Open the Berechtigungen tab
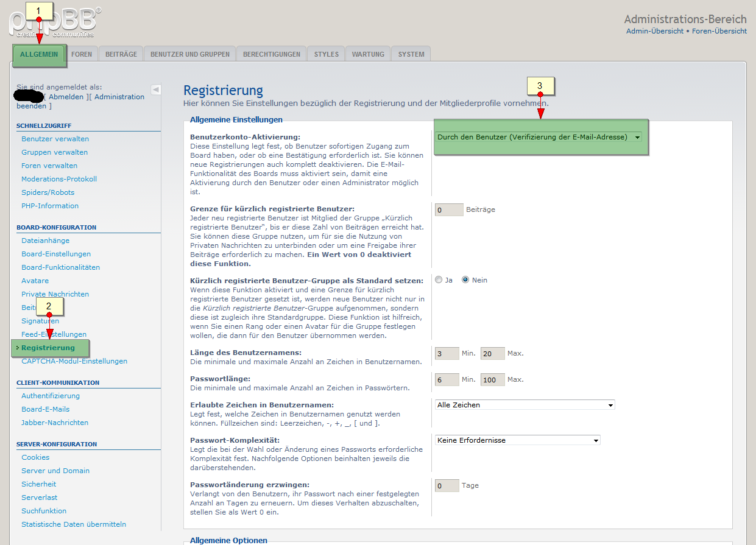The height and width of the screenshot is (545, 756). 271,54
